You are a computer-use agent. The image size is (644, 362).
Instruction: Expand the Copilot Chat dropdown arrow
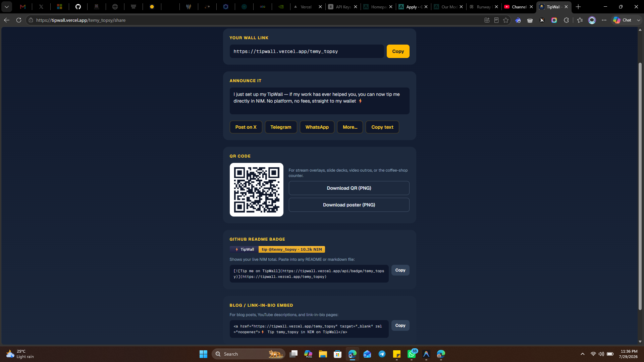(x=638, y=20)
